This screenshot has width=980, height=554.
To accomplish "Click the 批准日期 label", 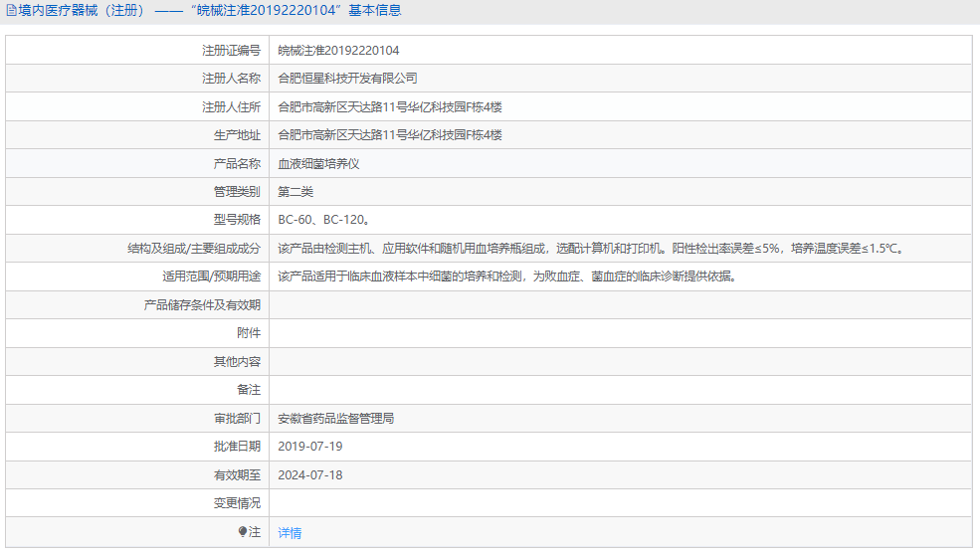I will point(237,447).
